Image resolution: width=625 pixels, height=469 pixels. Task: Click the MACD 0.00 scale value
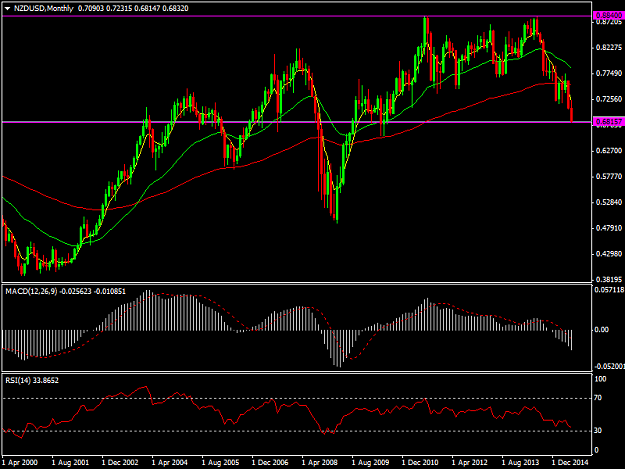(x=601, y=330)
